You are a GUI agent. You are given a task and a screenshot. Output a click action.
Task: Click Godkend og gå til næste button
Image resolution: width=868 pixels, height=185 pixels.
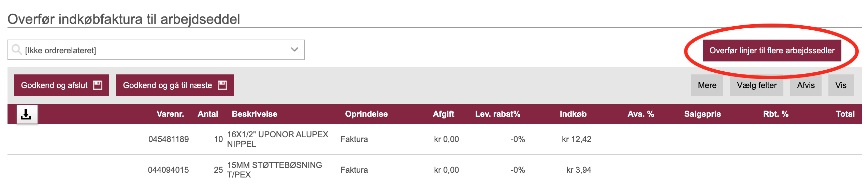click(175, 85)
